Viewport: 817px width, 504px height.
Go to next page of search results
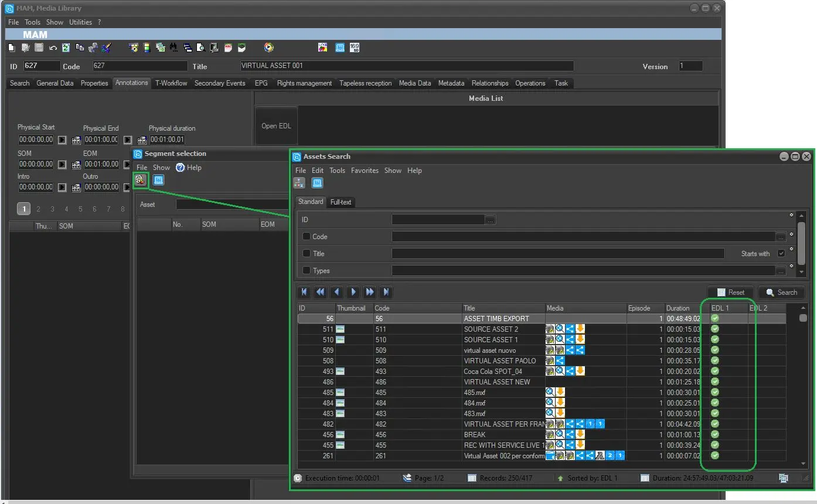click(x=353, y=292)
